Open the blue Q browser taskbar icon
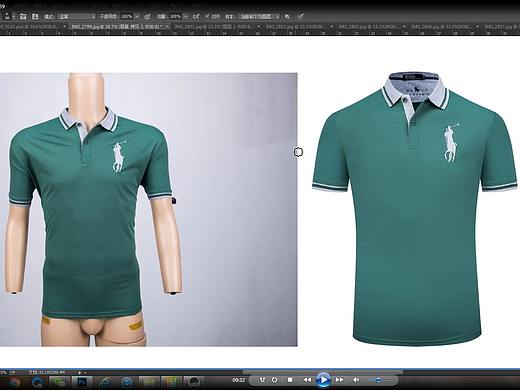 tap(37, 382)
